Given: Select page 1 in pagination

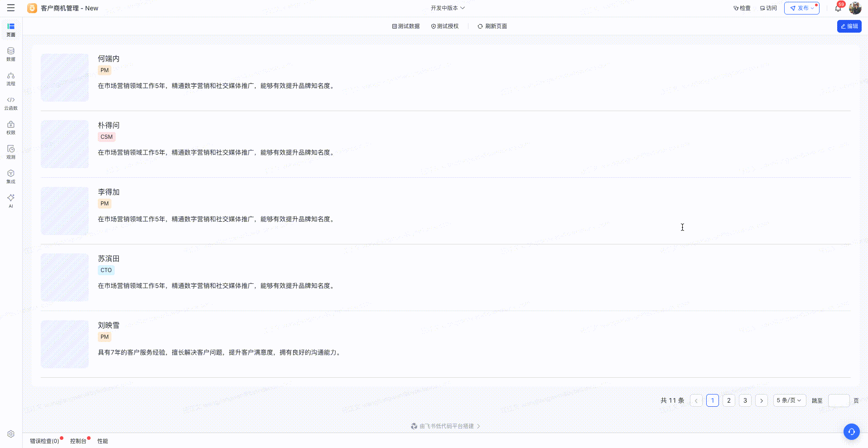Looking at the screenshot, I should tap(713, 400).
